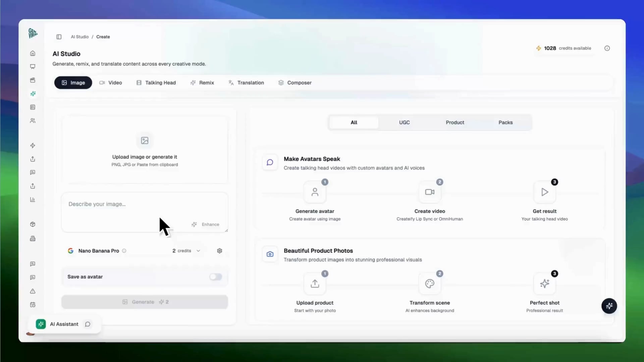Open the analytics bar chart sidebar icon

33,199
